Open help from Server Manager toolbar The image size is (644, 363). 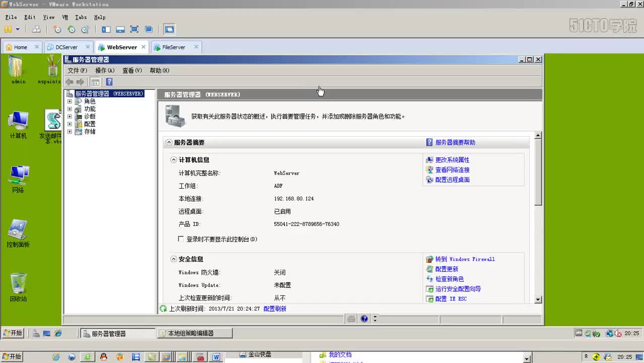tap(109, 82)
